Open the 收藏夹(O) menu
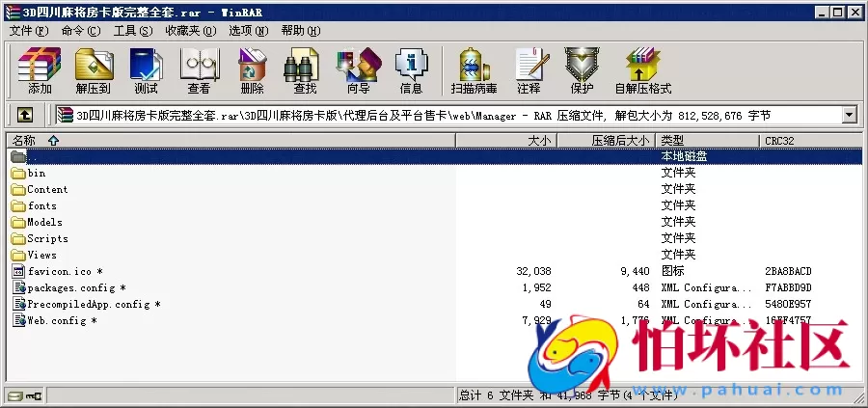The height and width of the screenshot is (408, 868). coord(191,31)
